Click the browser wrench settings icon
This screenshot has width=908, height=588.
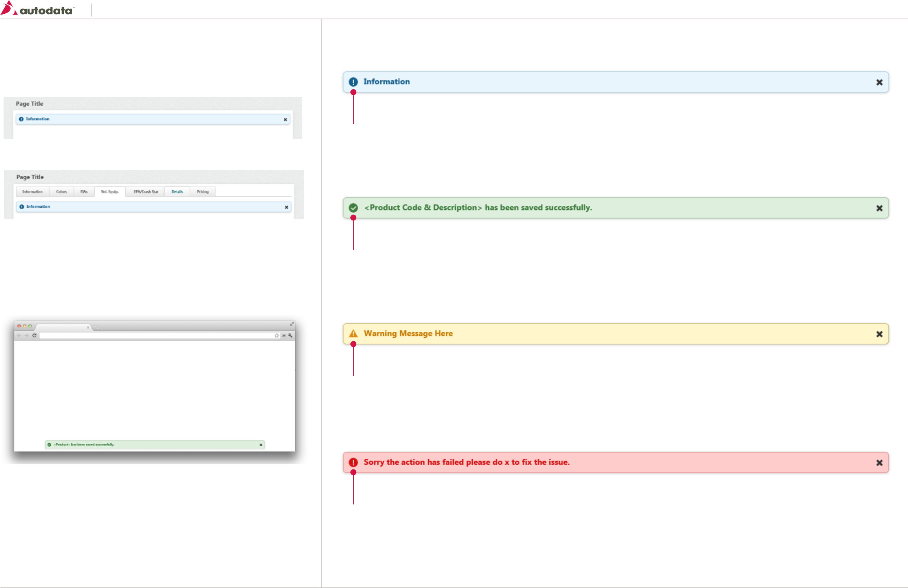pyautogui.click(x=290, y=335)
